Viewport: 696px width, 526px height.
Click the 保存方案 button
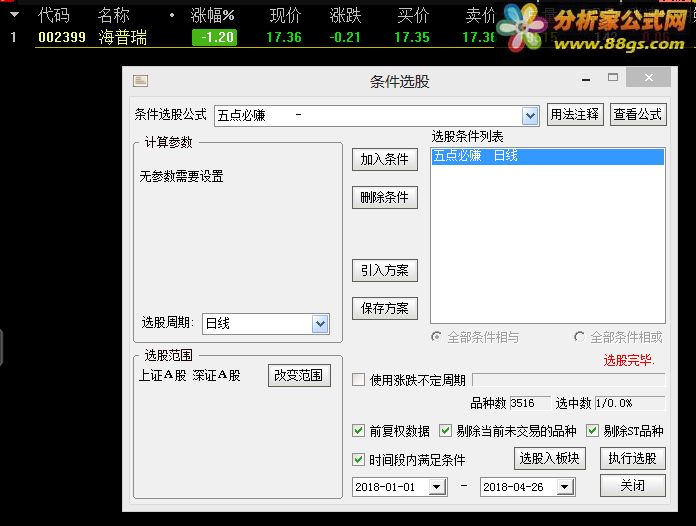[385, 308]
